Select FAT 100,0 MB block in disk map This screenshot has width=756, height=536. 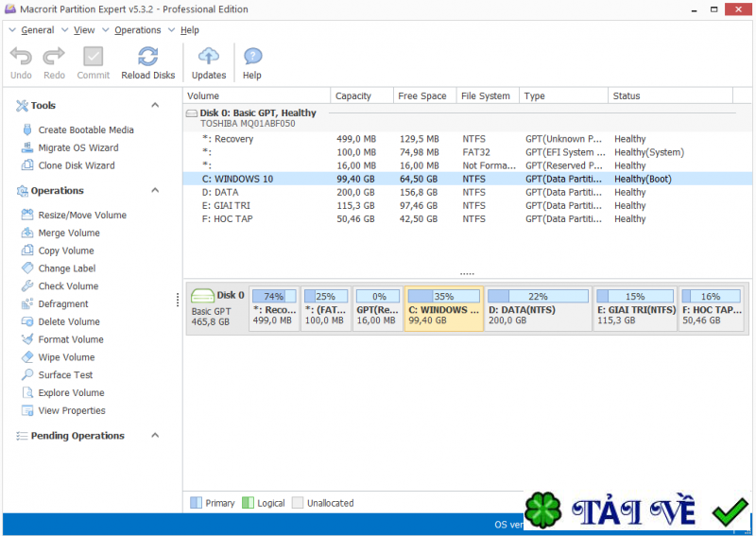click(325, 309)
